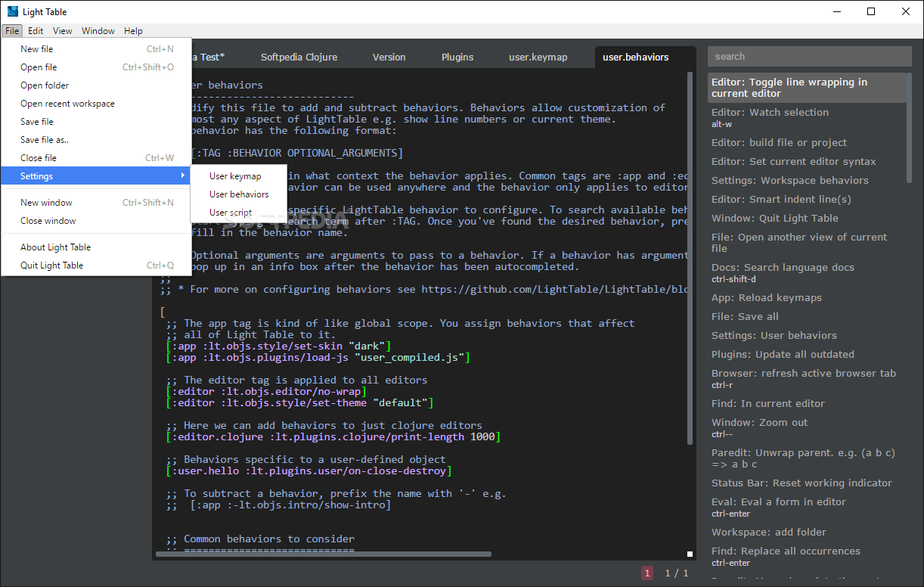Screen dimensions: 924x587
Task: Choose Save file as.. entry
Action: 97,140
